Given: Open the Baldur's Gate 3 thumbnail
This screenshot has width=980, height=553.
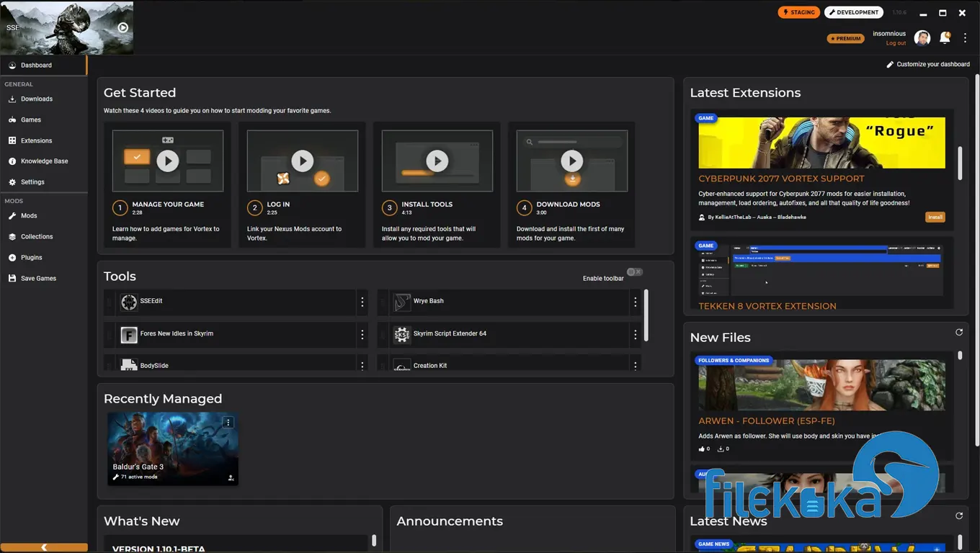Looking at the screenshot, I should click(173, 449).
